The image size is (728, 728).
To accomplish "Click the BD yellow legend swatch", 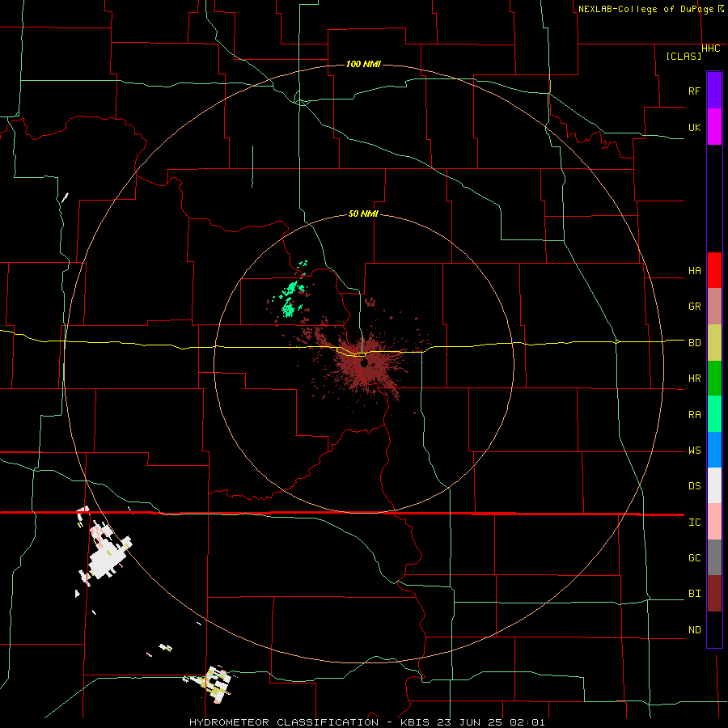I will (714, 343).
